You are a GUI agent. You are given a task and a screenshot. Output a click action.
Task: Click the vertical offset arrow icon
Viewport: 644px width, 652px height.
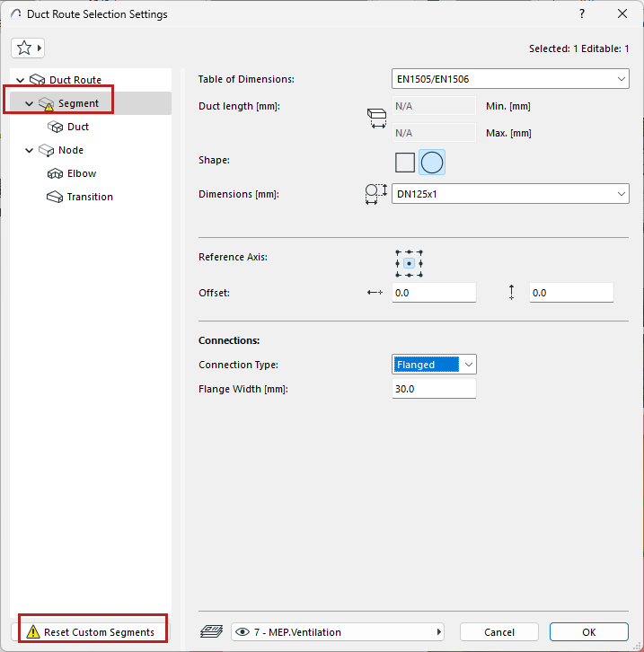click(511, 292)
